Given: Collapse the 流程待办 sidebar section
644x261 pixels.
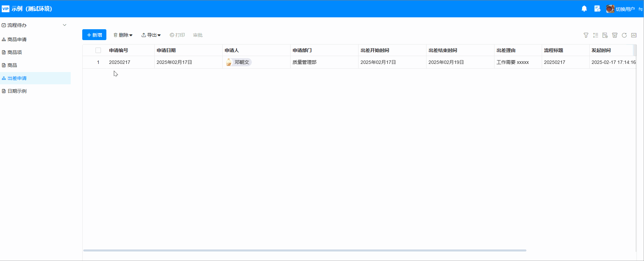Looking at the screenshot, I should [65, 25].
